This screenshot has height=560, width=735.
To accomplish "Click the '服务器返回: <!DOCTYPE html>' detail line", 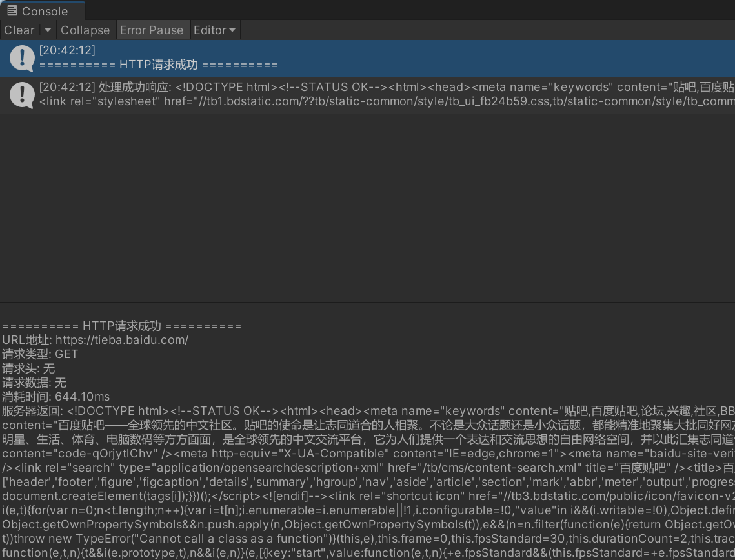I will tap(368, 411).
